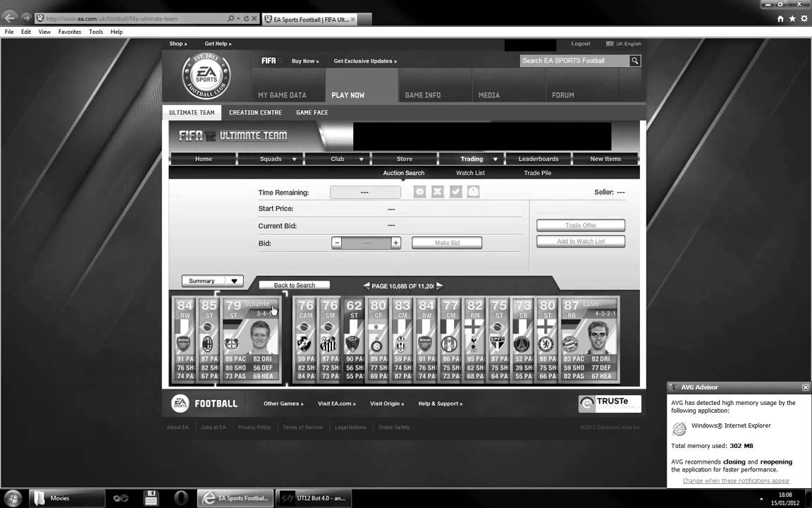Go to the next auction page arrow

440,286
